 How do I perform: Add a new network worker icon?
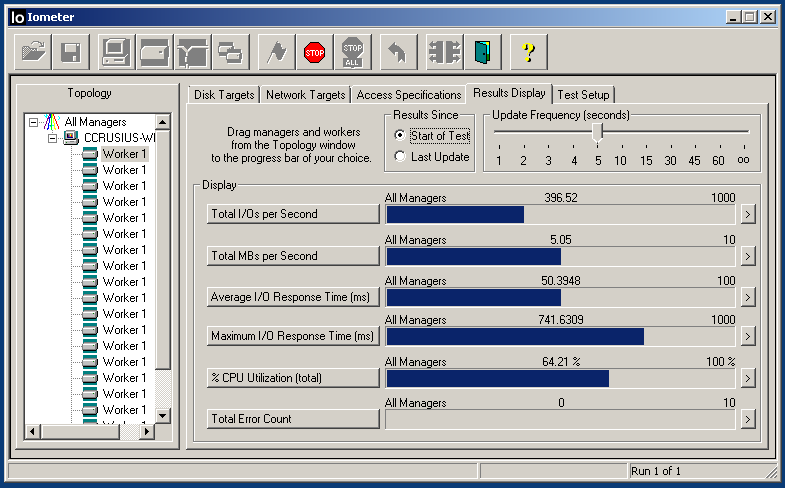[193, 52]
